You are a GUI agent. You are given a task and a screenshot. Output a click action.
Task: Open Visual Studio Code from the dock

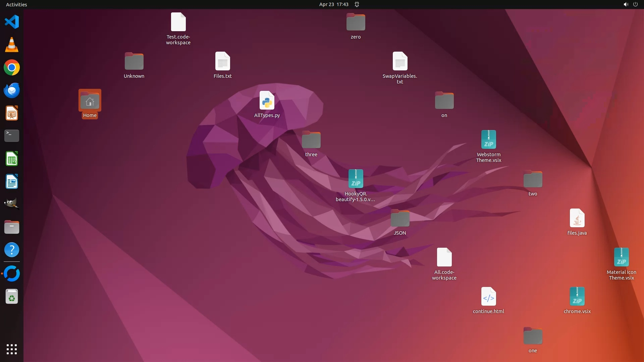tap(12, 22)
